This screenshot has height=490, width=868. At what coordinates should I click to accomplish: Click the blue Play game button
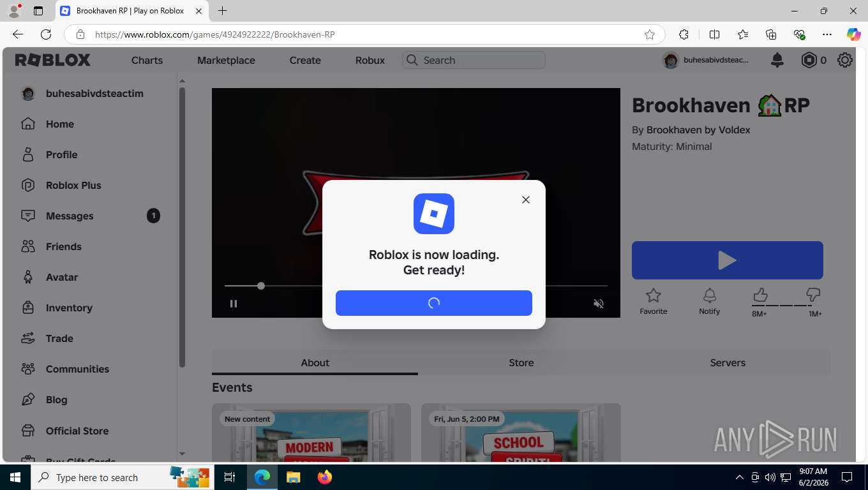(x=728, y=260)
